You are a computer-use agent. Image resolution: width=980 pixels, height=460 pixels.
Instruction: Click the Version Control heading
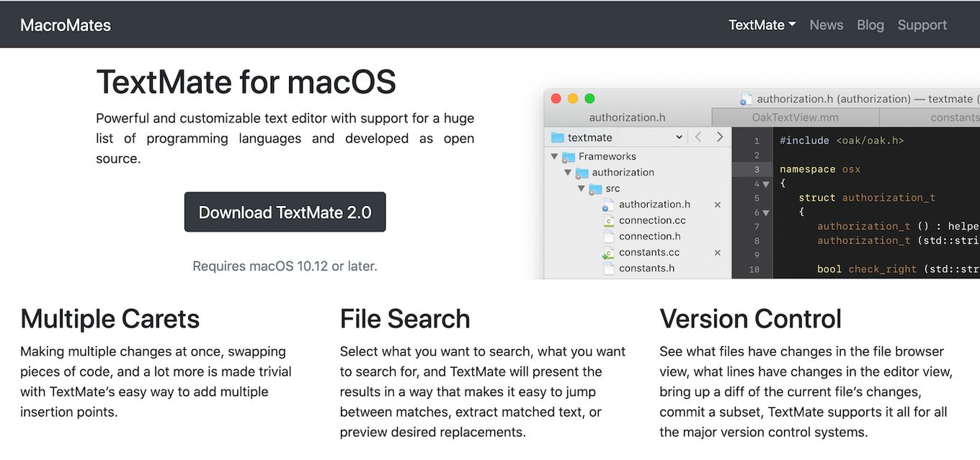(x=750, y=319)
